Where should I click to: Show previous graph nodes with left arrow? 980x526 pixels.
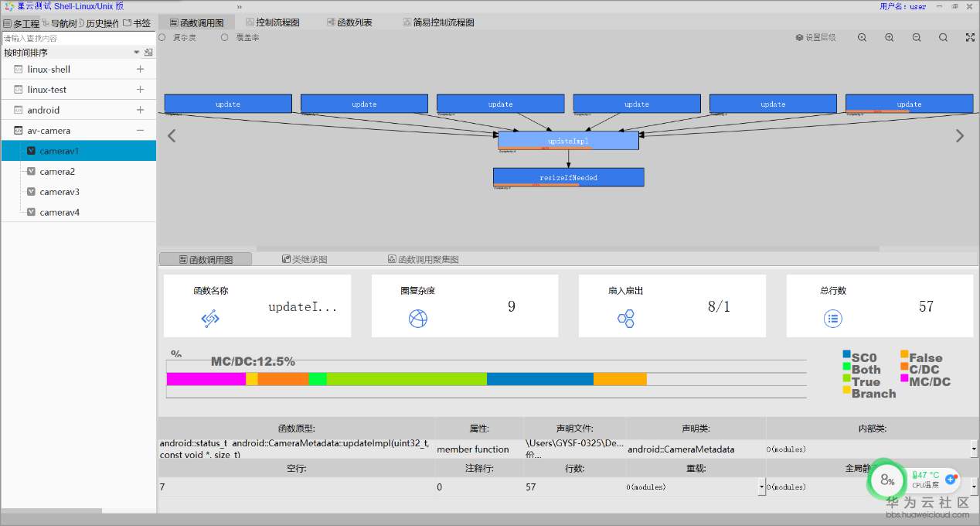point(172,136)
